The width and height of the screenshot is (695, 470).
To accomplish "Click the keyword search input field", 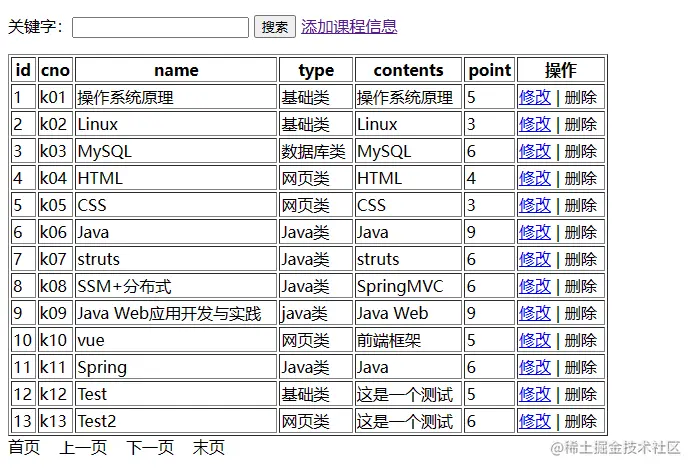I will click(160, 27).
